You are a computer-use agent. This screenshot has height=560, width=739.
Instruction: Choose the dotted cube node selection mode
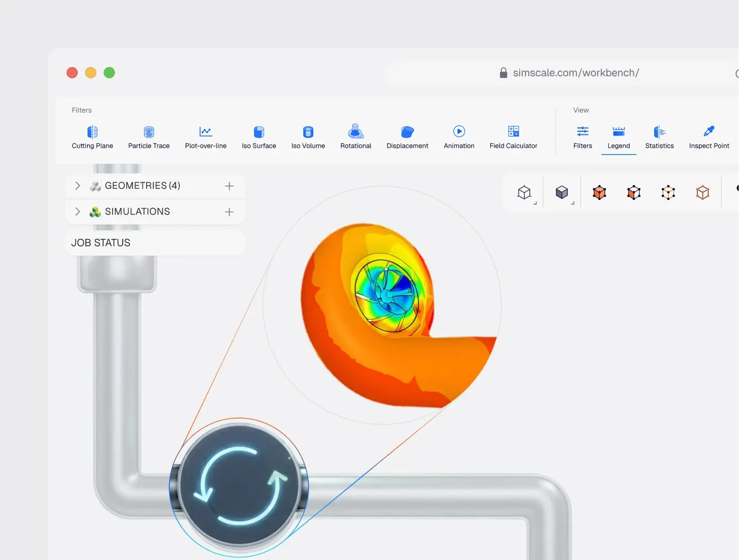click(x=668, y=192)
